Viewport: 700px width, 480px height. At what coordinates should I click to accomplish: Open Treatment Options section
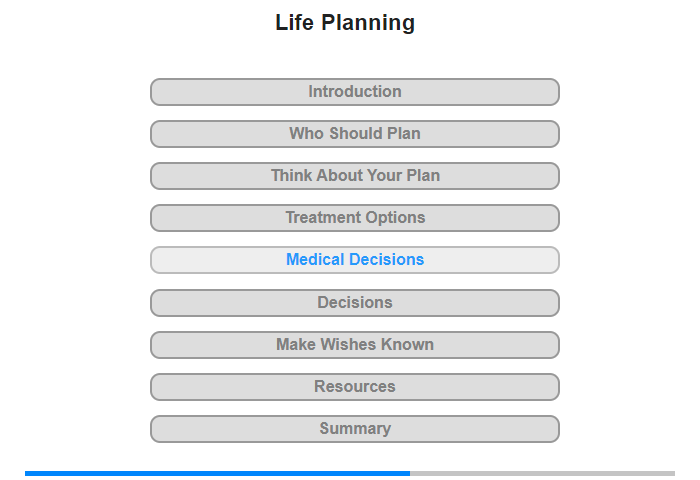(354, 218)
